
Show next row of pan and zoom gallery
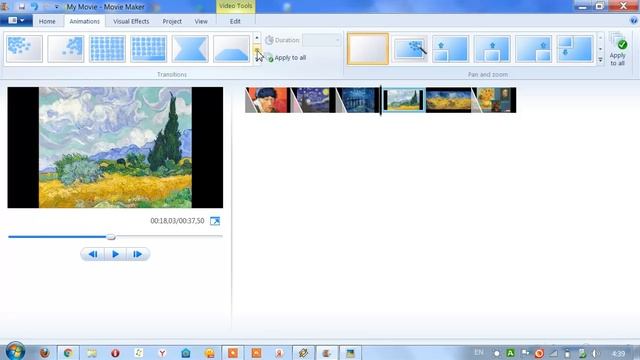click(x=600, y=49)
